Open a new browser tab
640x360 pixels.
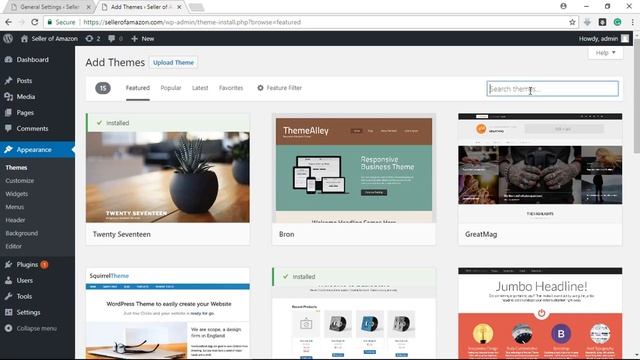tap(196, 7)
